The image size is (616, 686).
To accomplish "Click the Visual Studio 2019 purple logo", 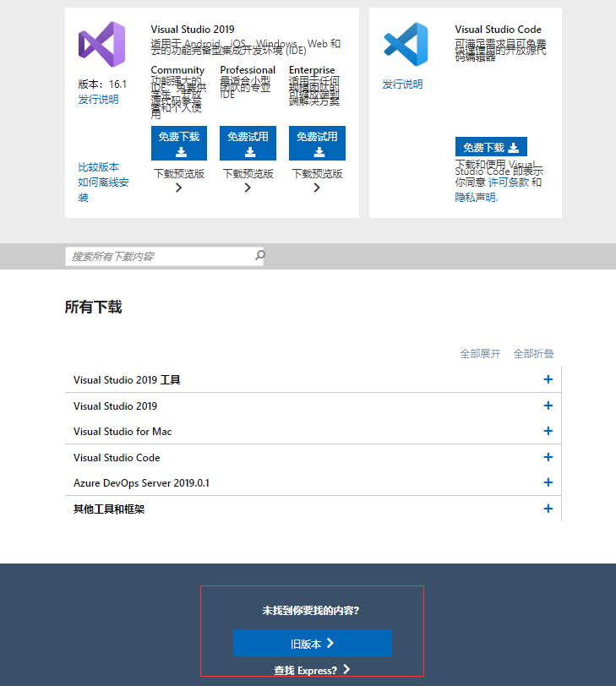I will tap(101, 44).
